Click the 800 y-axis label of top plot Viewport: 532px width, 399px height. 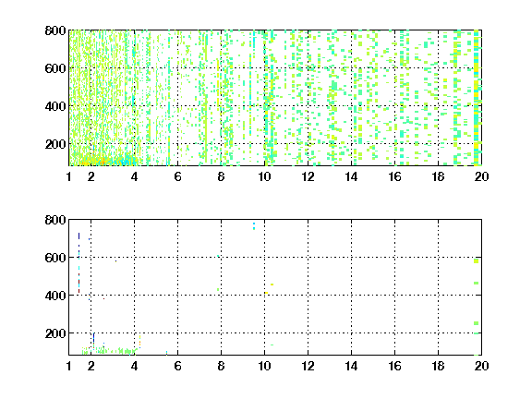click(55, 30)
